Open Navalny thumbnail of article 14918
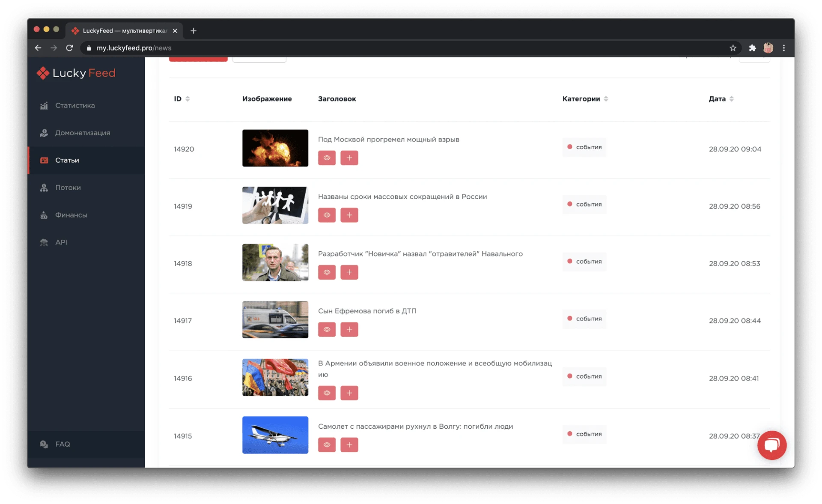Viewport: 822px width, 504px height. [x=275, y=262]
